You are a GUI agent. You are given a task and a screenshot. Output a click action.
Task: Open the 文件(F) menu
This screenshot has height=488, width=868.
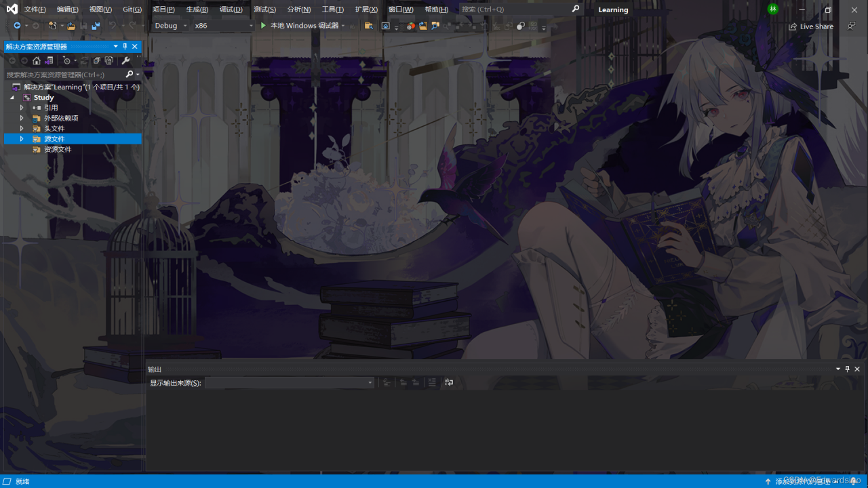35,9
